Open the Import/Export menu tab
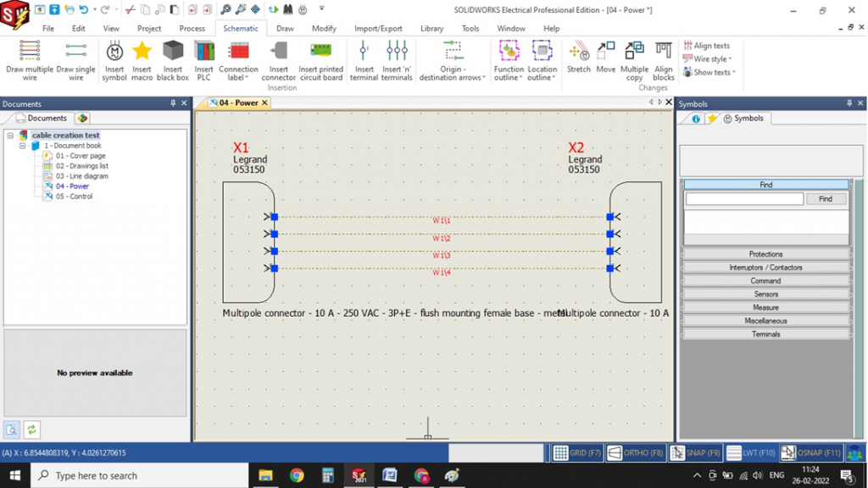 378,28
